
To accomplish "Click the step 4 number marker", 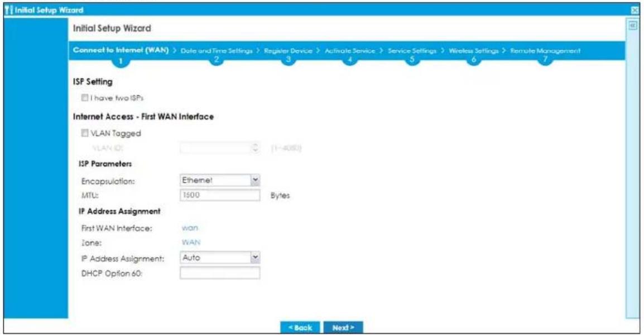I will point(349,60).
